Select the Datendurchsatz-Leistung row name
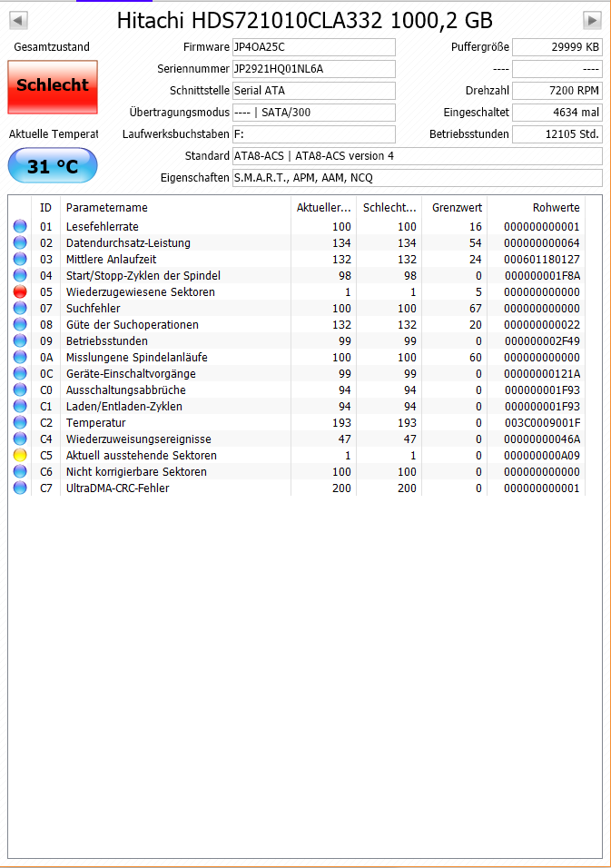This screenshot has height=868, width=611. coord(128,242)
